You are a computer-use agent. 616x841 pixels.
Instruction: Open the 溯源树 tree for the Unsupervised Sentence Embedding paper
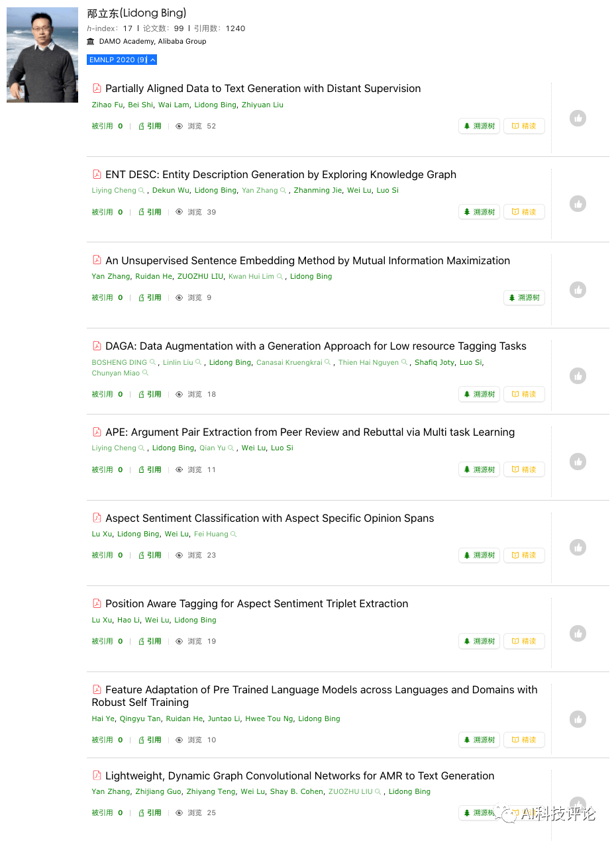pyautogui.click(x=524, y=298)
